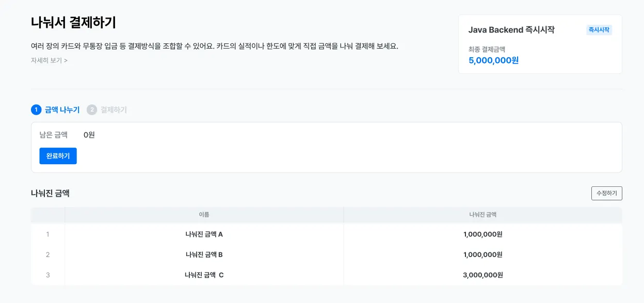
Task: Click the 1,000,000원 amount in row 1
Action: pyautogui.click(x=482, y=234)
